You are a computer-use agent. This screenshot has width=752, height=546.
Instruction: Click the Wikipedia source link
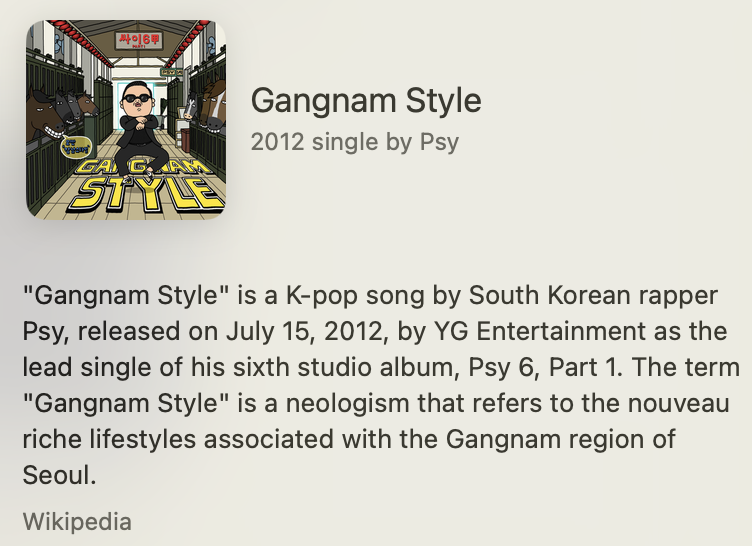(77, 522)
